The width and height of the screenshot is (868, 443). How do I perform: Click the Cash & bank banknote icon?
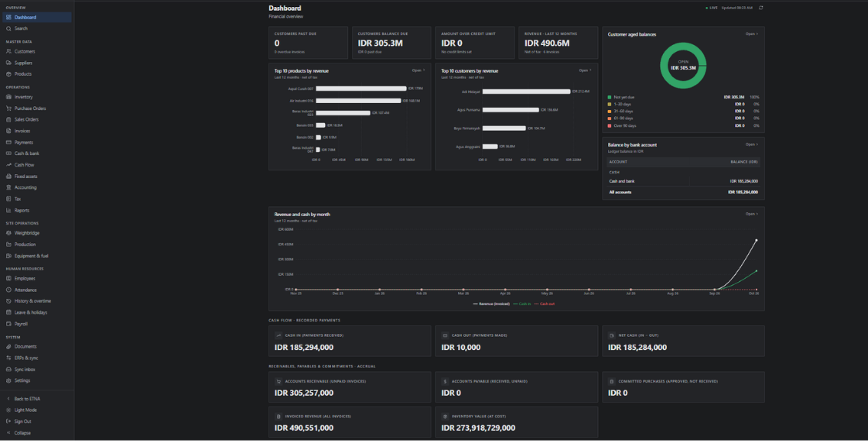[x=9, y=153]
